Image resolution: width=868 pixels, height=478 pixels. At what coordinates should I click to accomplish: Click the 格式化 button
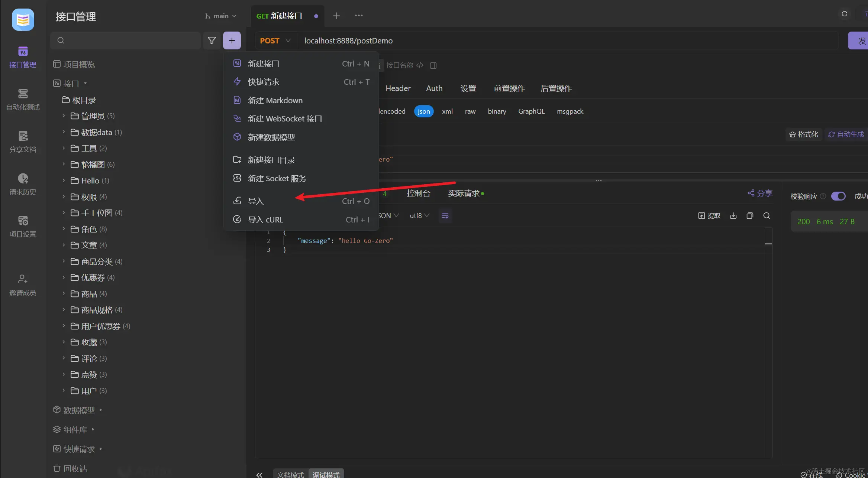coord(804,134)
